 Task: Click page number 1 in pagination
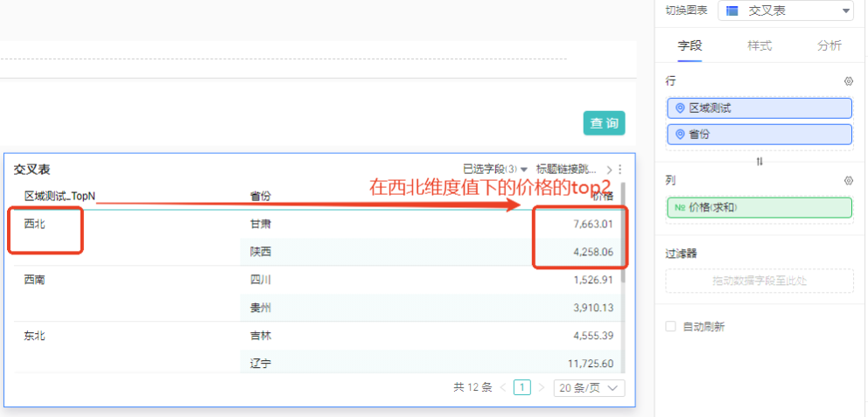point(522,387)
